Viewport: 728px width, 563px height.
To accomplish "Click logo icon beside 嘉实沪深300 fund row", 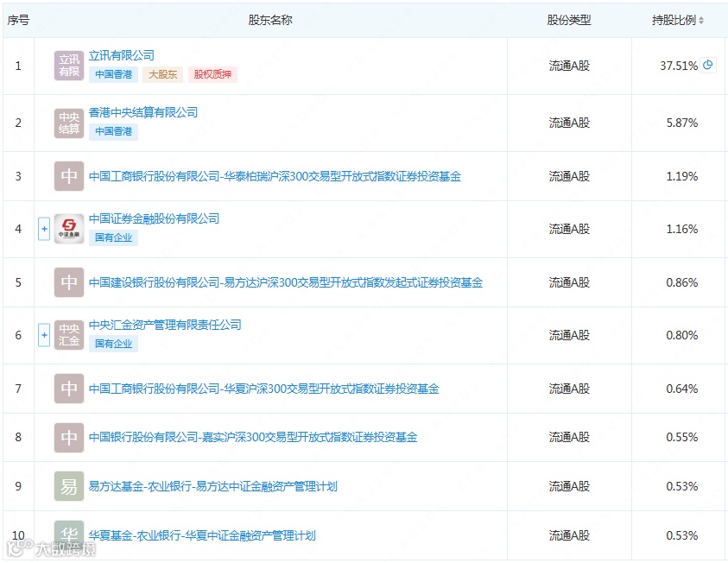I will (x=69, y=437).
